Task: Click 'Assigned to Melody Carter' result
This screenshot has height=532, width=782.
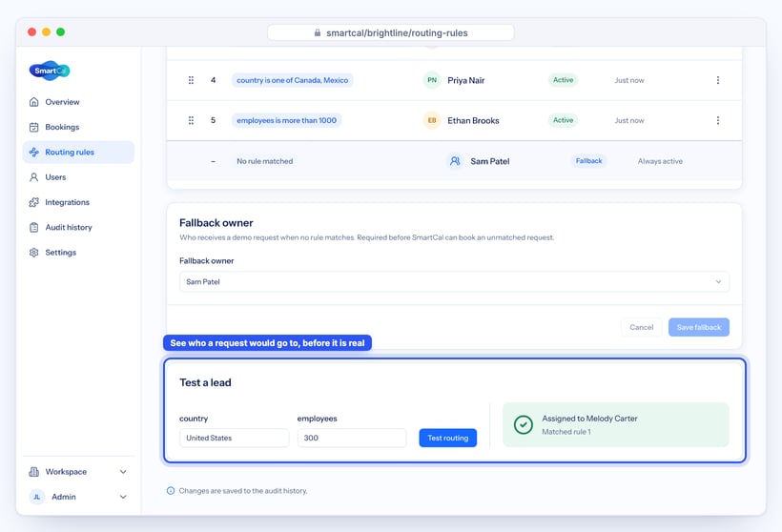Action: [x=589, y=419]
